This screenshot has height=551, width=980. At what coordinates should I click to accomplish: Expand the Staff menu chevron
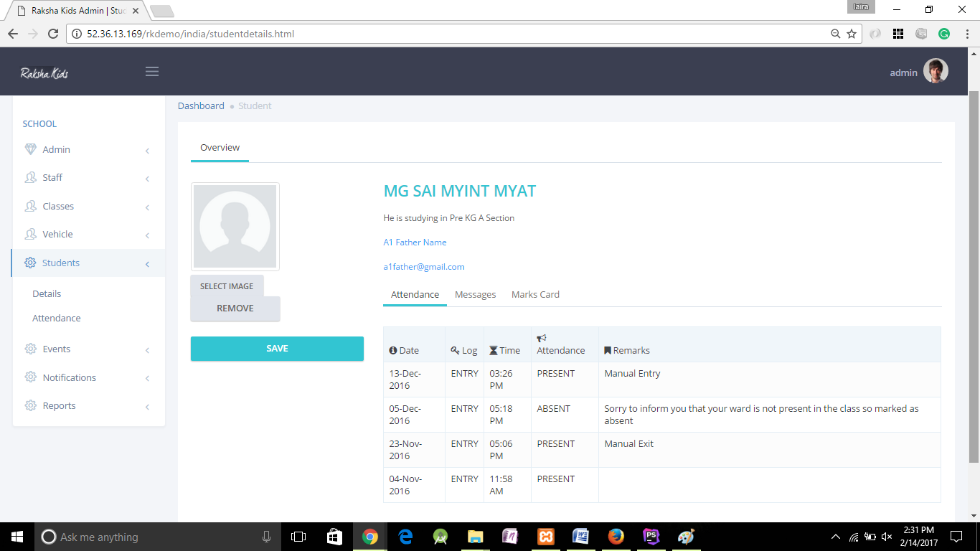pyautogui.click(x=147, y=179)
